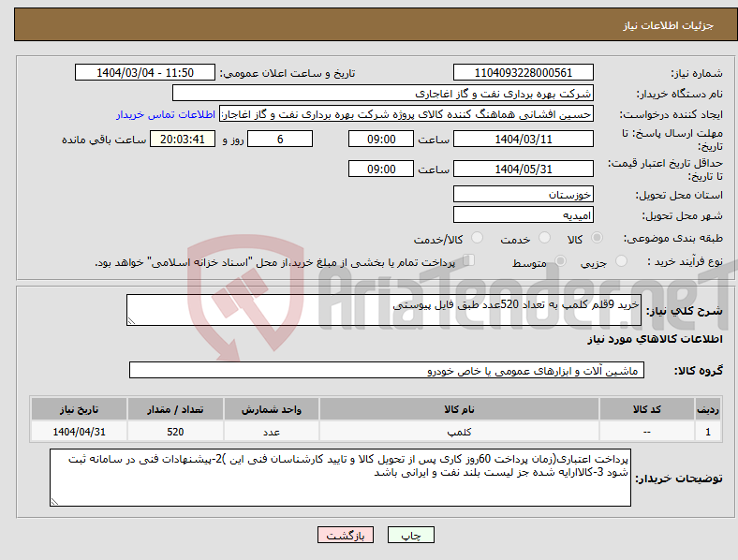Click the گروه کالا field
The width and height of the screenshot is (738, 560).
(x=387, y=370)
